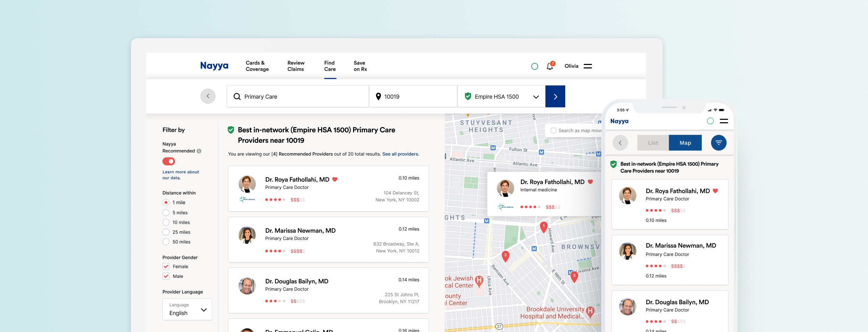This screenshot has width=868, height=332.
Task: Select the 5 miles distance radio
Action: pyautogui.click(x=166, y=213)
